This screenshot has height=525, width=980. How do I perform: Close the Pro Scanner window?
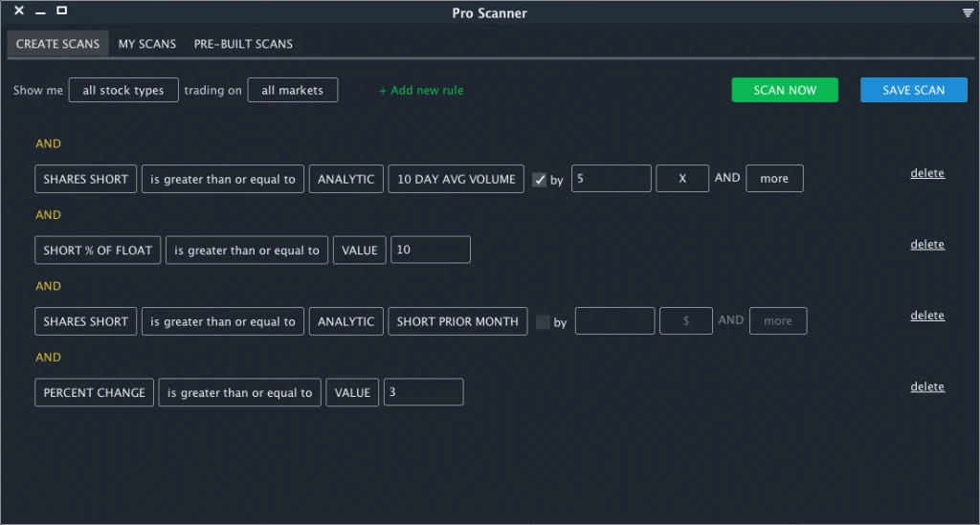(19, 10)
